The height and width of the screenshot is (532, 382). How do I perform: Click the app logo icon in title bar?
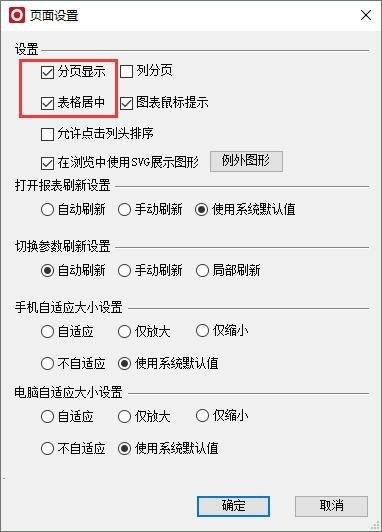point(17,15)
